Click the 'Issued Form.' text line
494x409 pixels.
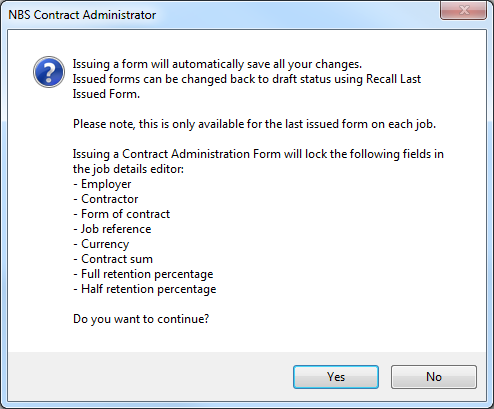(106, 94)
